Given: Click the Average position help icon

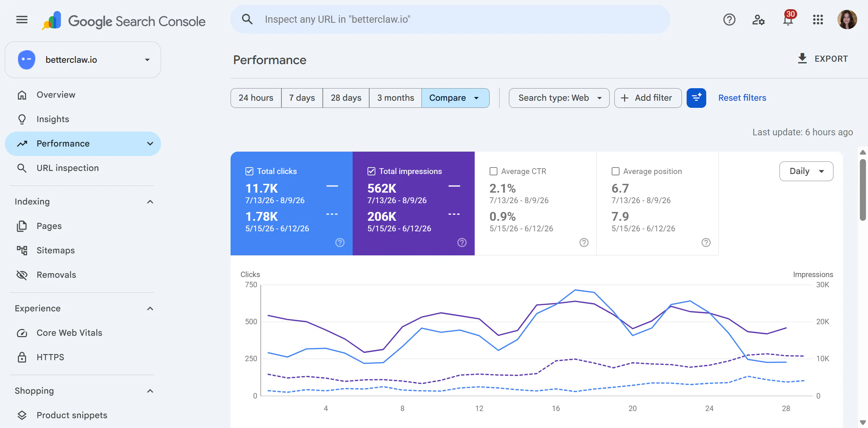Looking at the screenshot, I should coord(706,242).
